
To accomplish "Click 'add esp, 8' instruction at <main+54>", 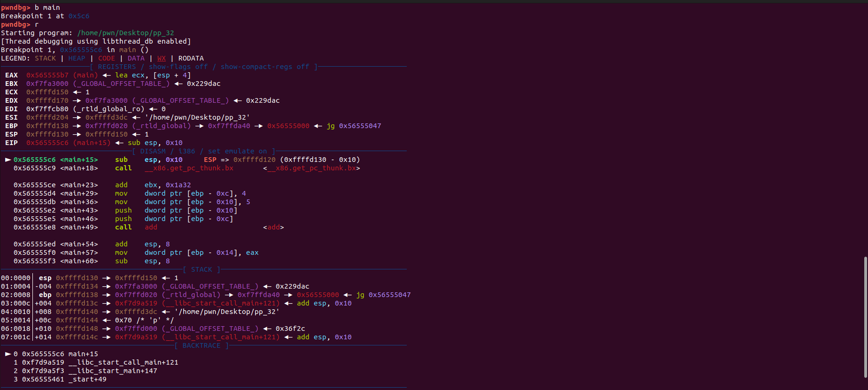I will [142, 244].
